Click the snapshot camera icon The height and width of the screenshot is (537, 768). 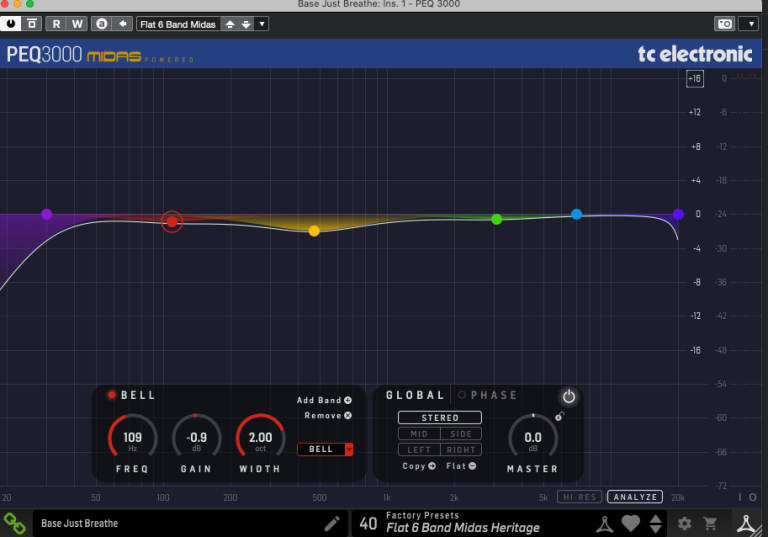click(x=724, y=24)
